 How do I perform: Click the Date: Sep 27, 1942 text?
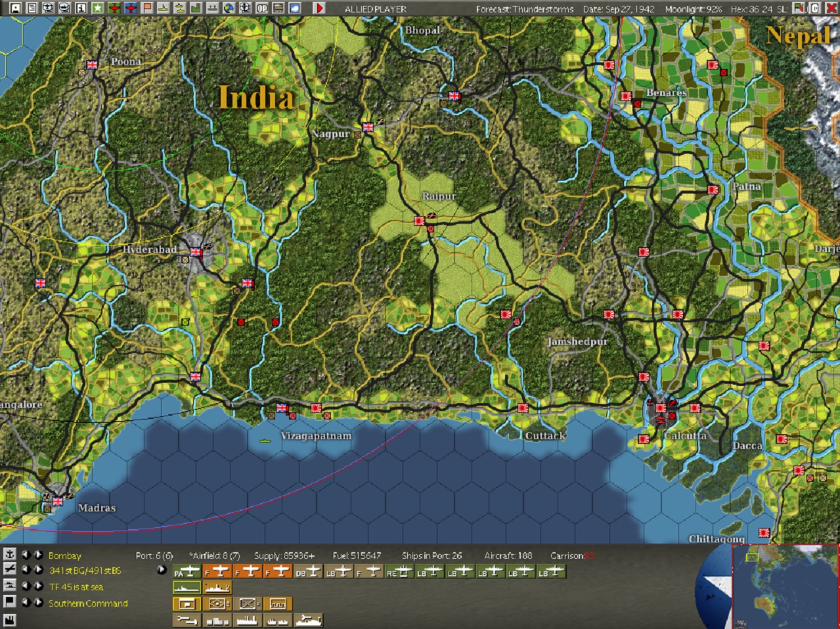click(x=619, y=9)
